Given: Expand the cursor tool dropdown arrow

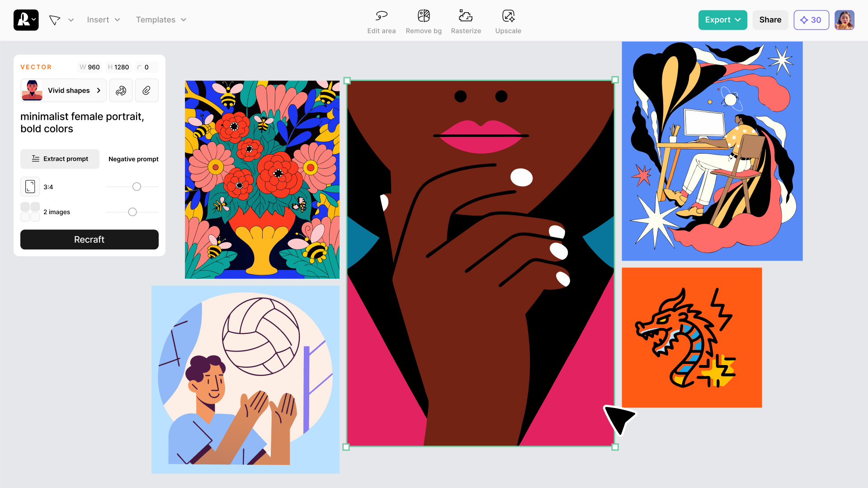Looking at the screenshot, I should (x=71, y=20).
